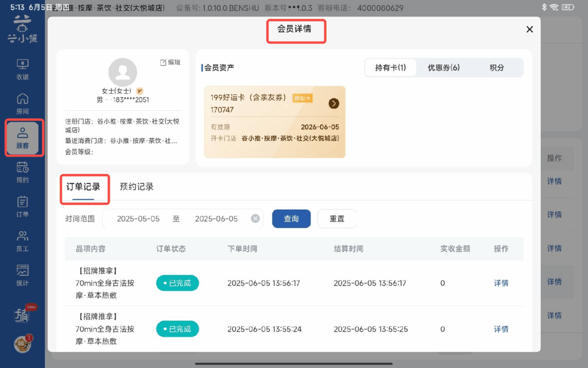Click the battery indicator in status bar
Screen dimensions: 588x368
click(x=568, y=7)
